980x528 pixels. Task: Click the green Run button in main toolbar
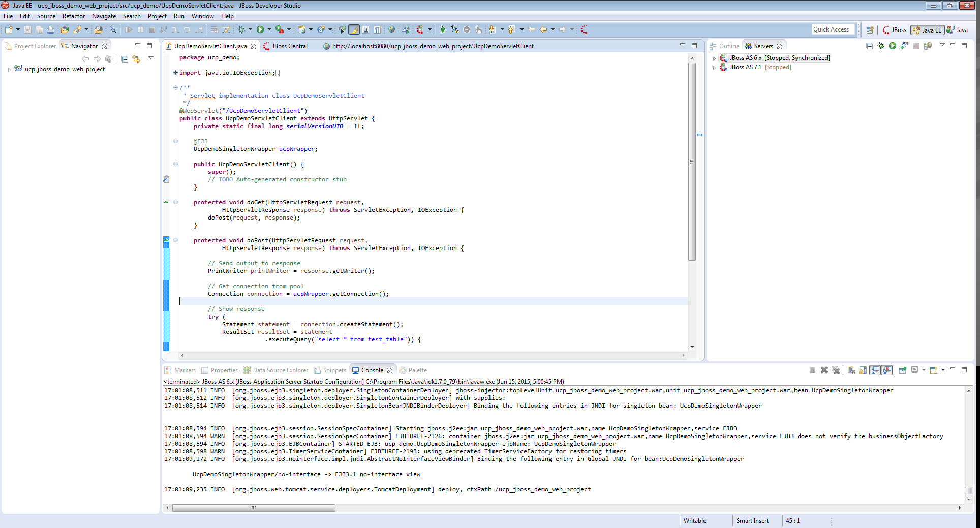[x=260, y=30]
